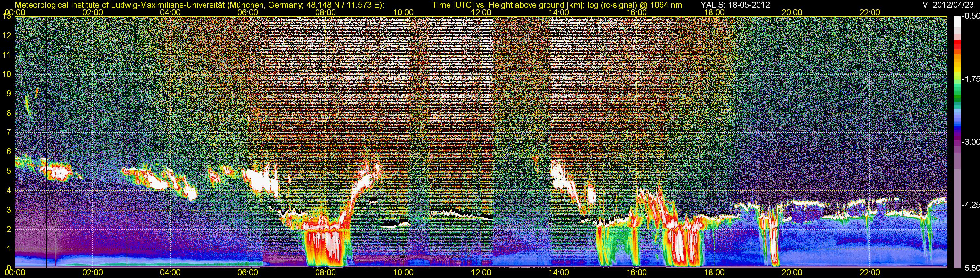Click the colorbar scale value -0.50
The width and height of the screenshot is (980, 278).
[971, 16]
